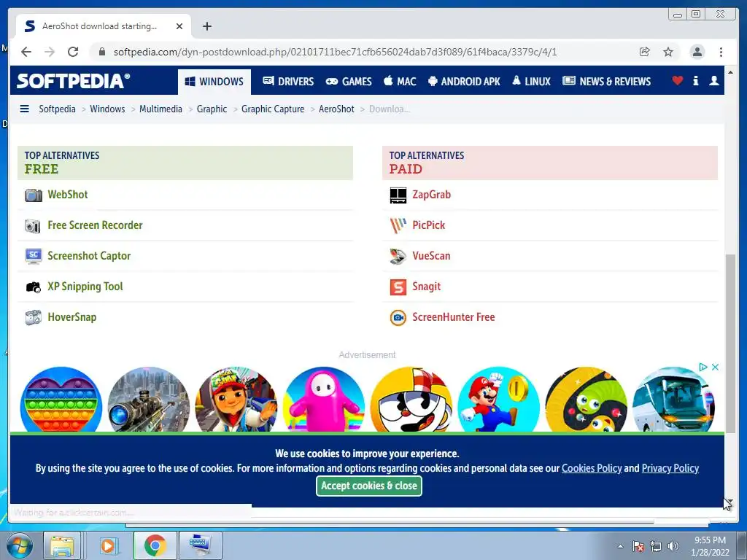Open the HoverSnap link
Image resolution: width=747 pixels, height=560 pixels.
pos(71,317)
